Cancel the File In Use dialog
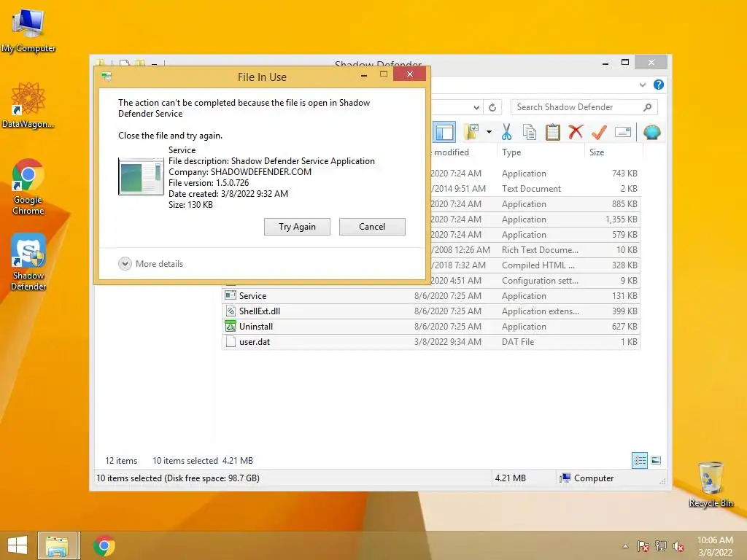 tap(372, 227)
